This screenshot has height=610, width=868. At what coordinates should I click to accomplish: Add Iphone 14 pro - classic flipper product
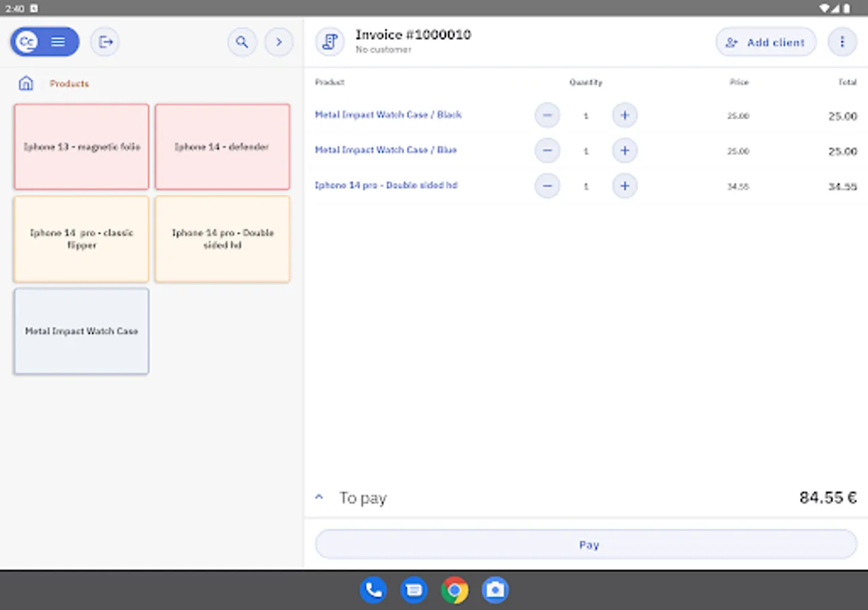[81, 239]
